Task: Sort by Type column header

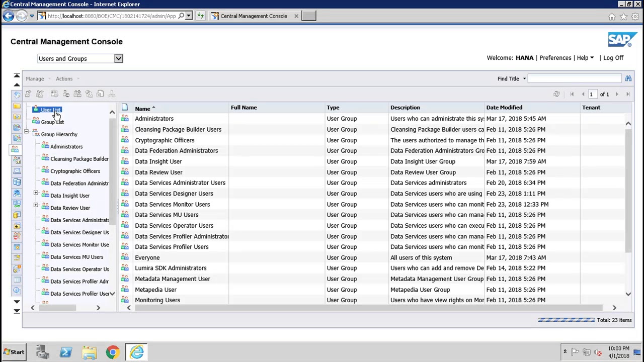Action: (x=333, y=108)
